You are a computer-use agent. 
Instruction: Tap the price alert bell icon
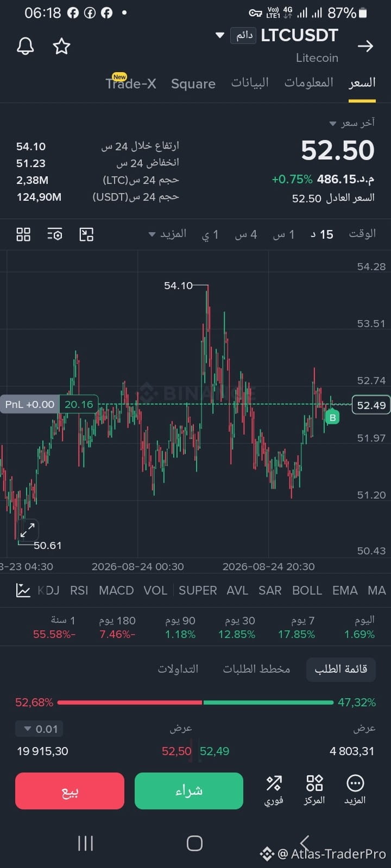26,46
